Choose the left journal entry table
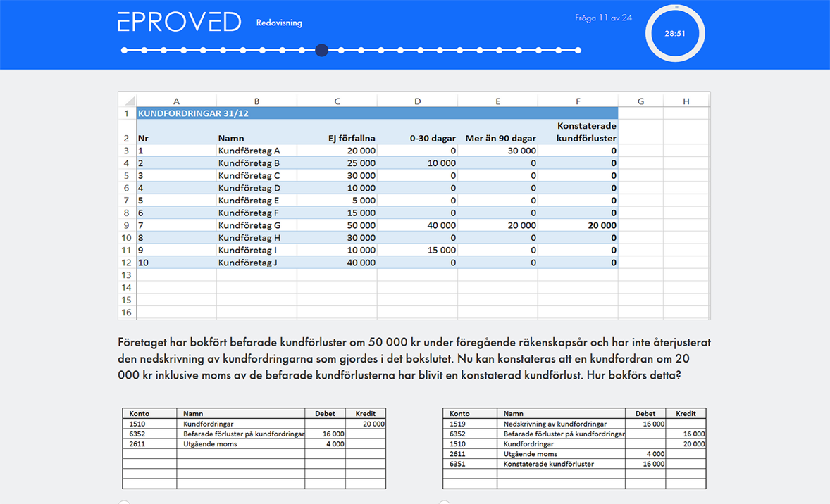830x504 pixels. (x=254, y=448)
